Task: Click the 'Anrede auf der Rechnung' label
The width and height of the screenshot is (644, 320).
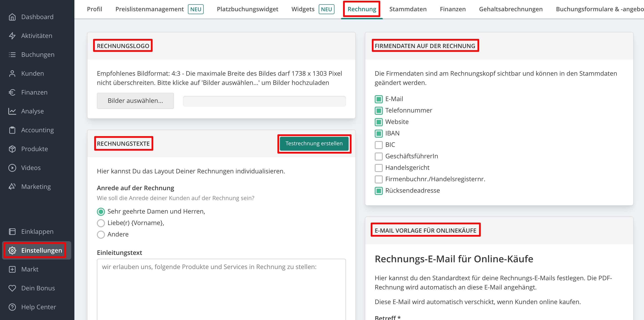Action: [135, 188]
